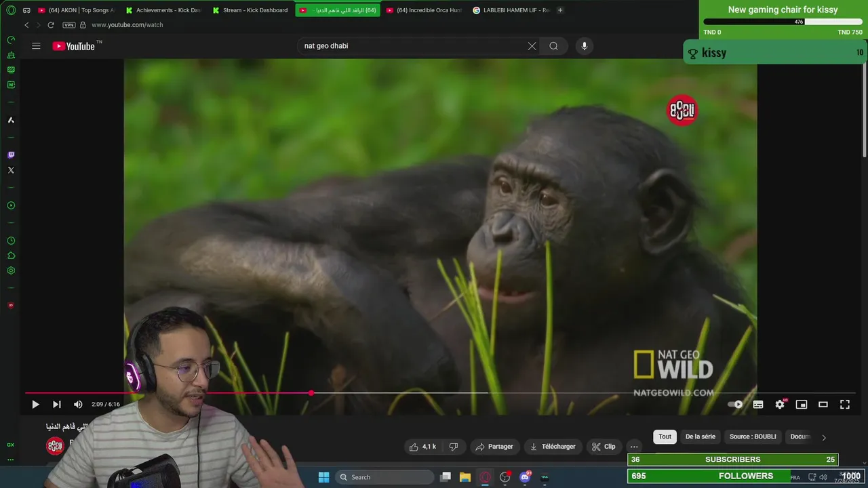
Task: Enter fullscreen video mode
Action: point(845,405)
